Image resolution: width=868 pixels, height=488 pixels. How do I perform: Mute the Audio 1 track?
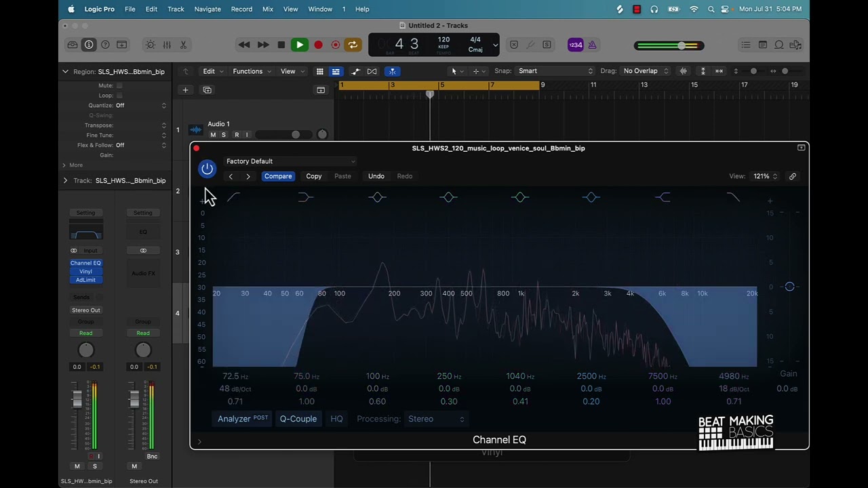(213, 135)
